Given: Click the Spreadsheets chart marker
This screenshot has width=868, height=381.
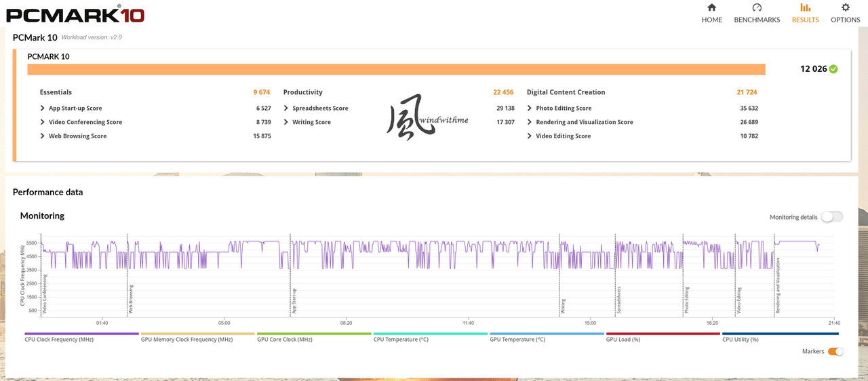Looking at the screenshot, I should tap(619, 300).
